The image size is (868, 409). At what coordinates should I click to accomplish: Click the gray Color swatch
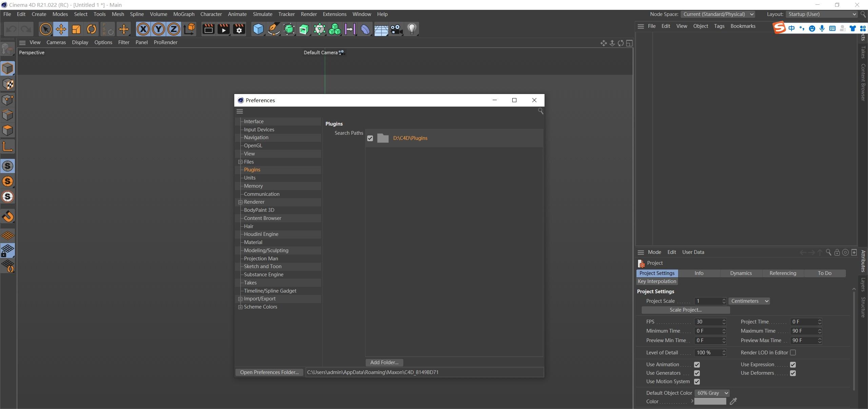tap(710, 402)
